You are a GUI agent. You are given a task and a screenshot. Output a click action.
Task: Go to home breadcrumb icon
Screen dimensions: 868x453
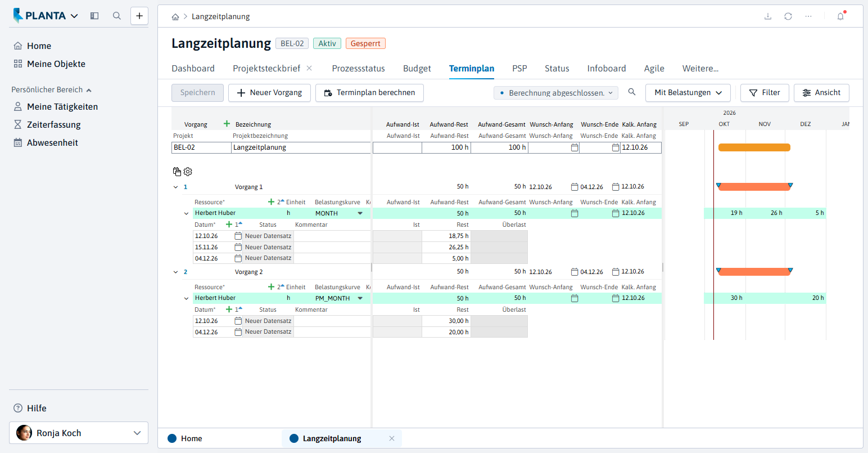175,17
